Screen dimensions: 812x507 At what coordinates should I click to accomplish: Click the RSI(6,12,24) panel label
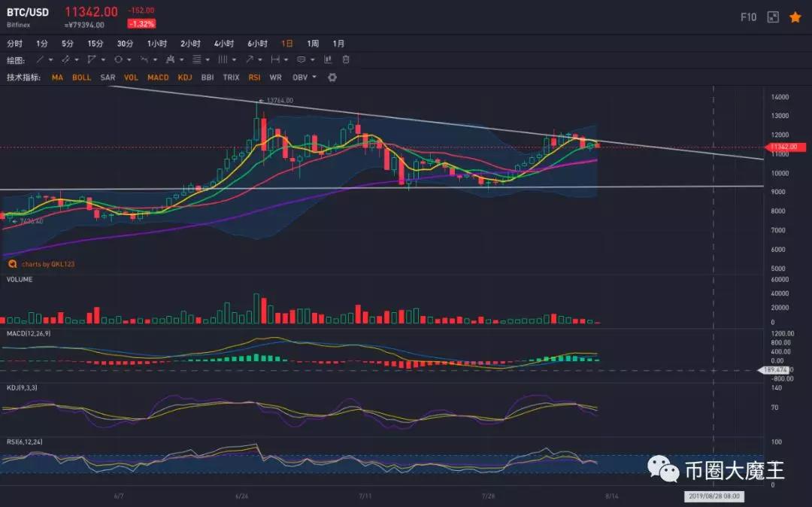[x=24, y=442]
